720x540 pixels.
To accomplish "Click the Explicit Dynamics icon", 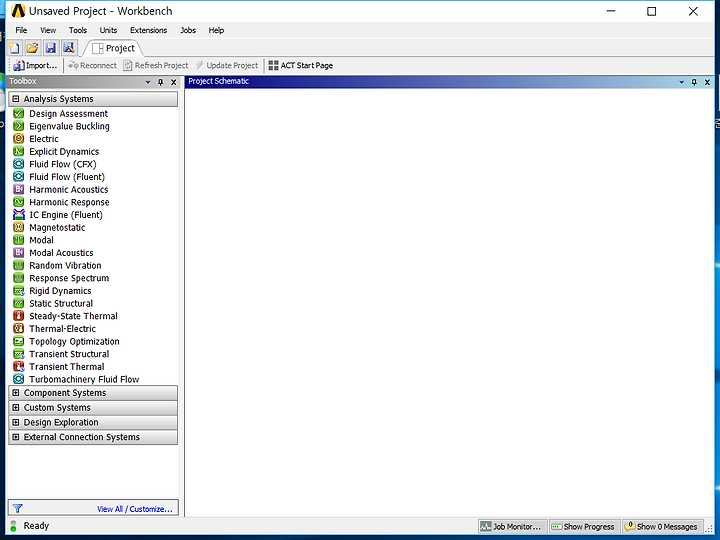I will coord(18,152).
